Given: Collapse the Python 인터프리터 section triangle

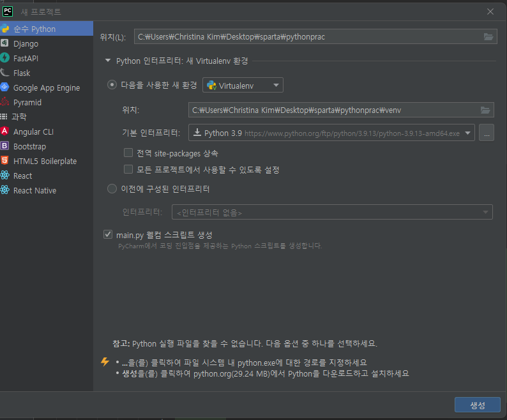Looking at the screenshot, I should 108,61.
